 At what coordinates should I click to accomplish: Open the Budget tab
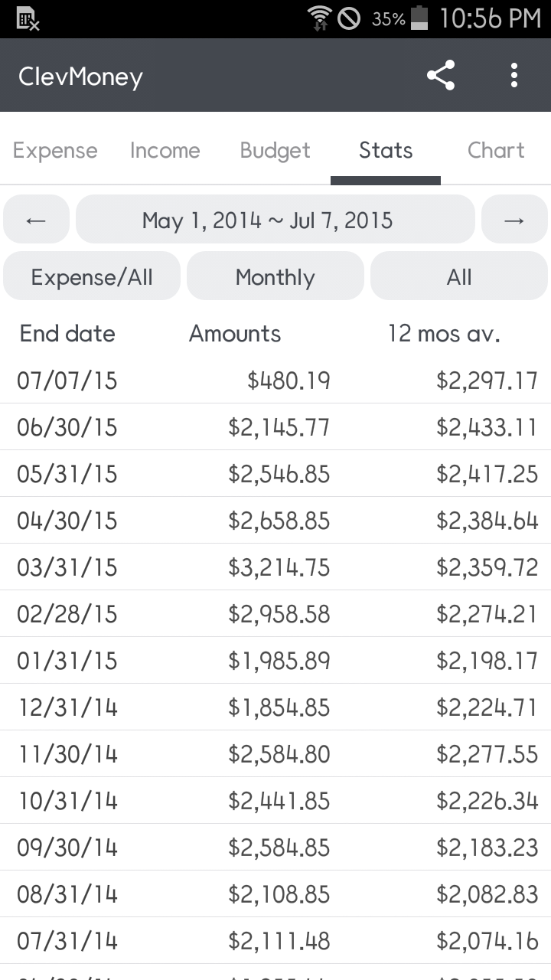(x=275, y=150)
